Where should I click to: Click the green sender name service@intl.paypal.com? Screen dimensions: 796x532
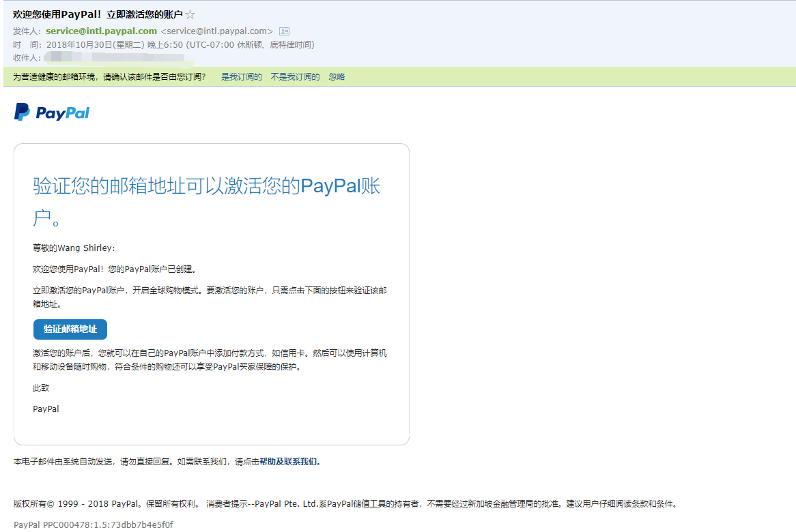pos(101,31)
